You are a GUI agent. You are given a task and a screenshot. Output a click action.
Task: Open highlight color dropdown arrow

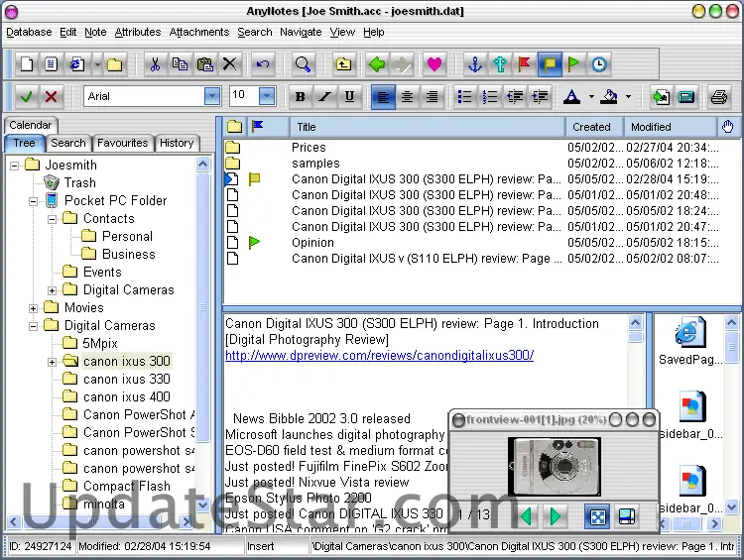(628, 97)
